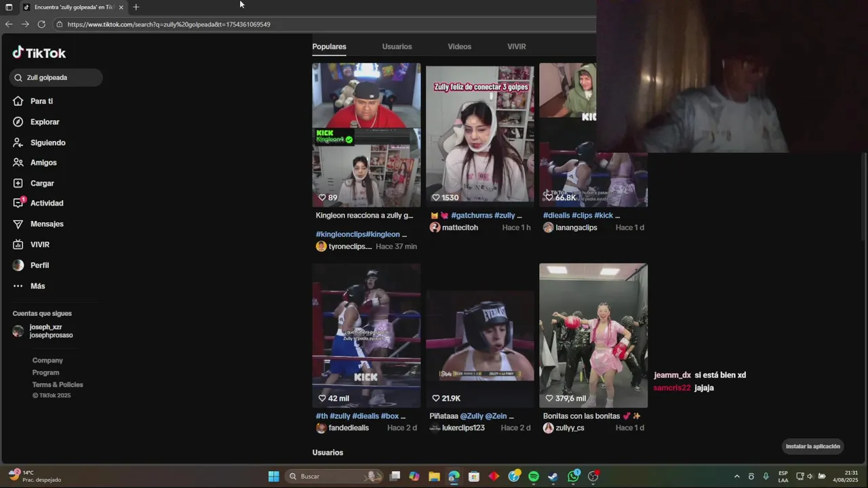Switch to the Populares tab
The width and height of the screenshot is (868, 488).
point(329,47)
